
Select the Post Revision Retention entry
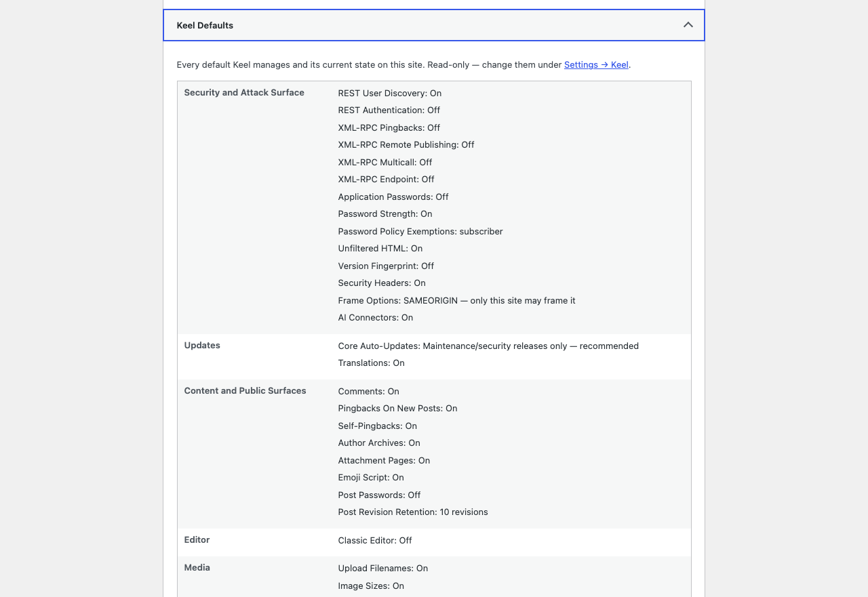tap(413, 512)
